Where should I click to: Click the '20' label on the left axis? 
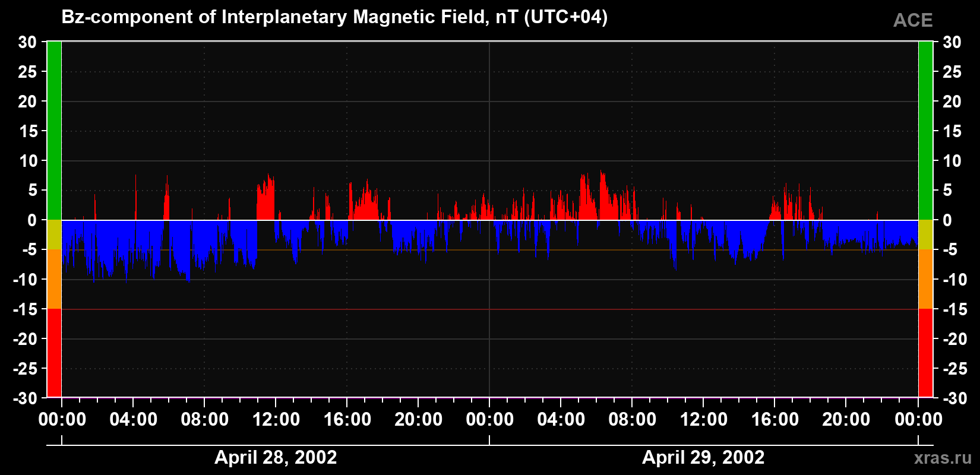point(27,102)
